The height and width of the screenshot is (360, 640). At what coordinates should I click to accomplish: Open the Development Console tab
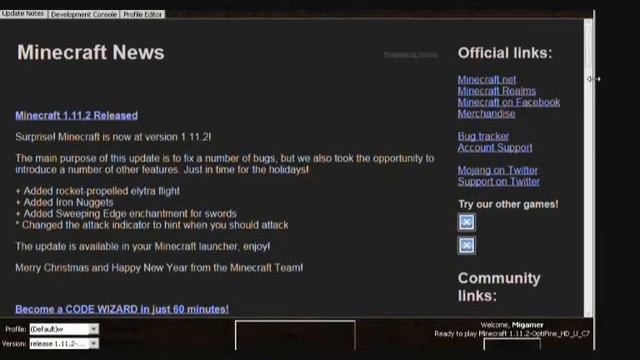(x=84, y=14)
